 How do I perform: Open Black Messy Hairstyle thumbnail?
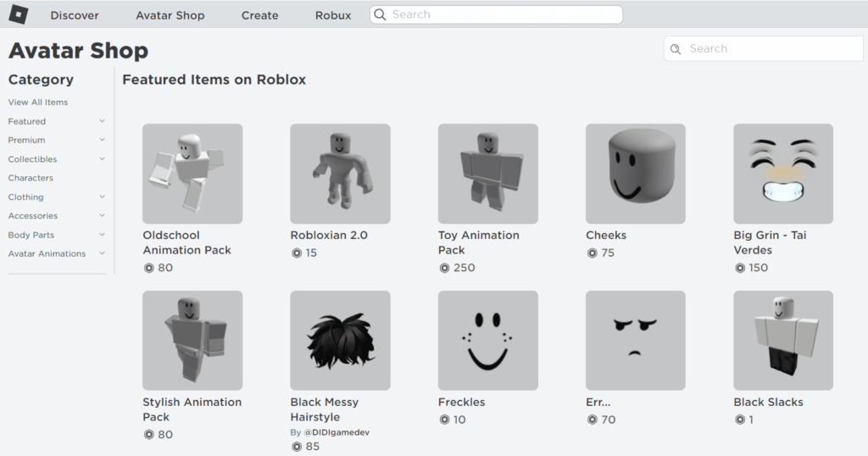tap(341, 341)
